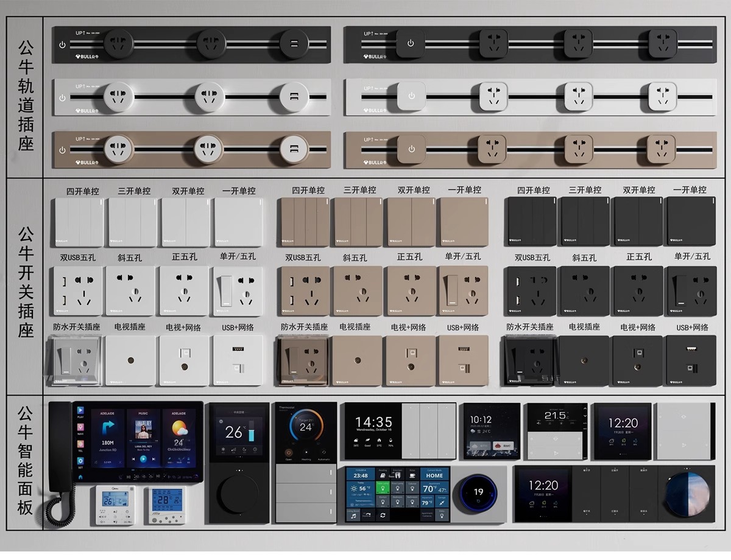The image size is (731, 560).
Task: Click the 四开单控 label above the white switch
Action: [x=83, y=191]
